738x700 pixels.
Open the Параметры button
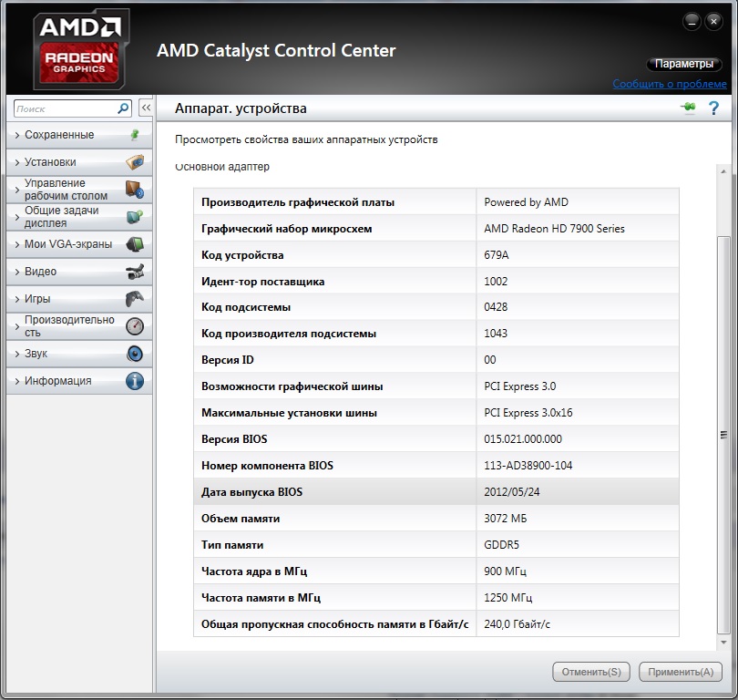(x=684, y=64)
